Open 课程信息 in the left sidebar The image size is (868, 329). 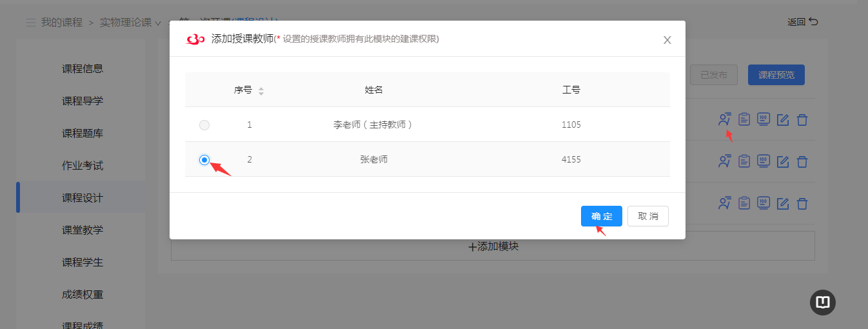[83, 68]
